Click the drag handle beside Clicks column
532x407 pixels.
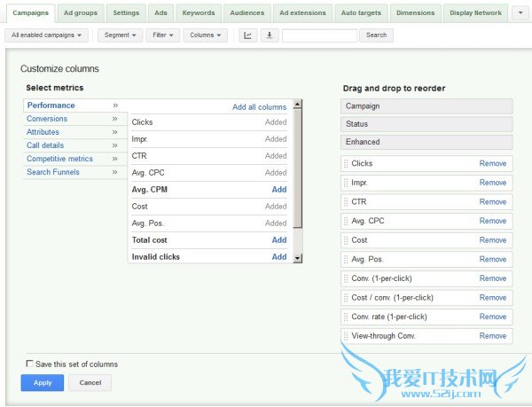[x=346, y=164]
